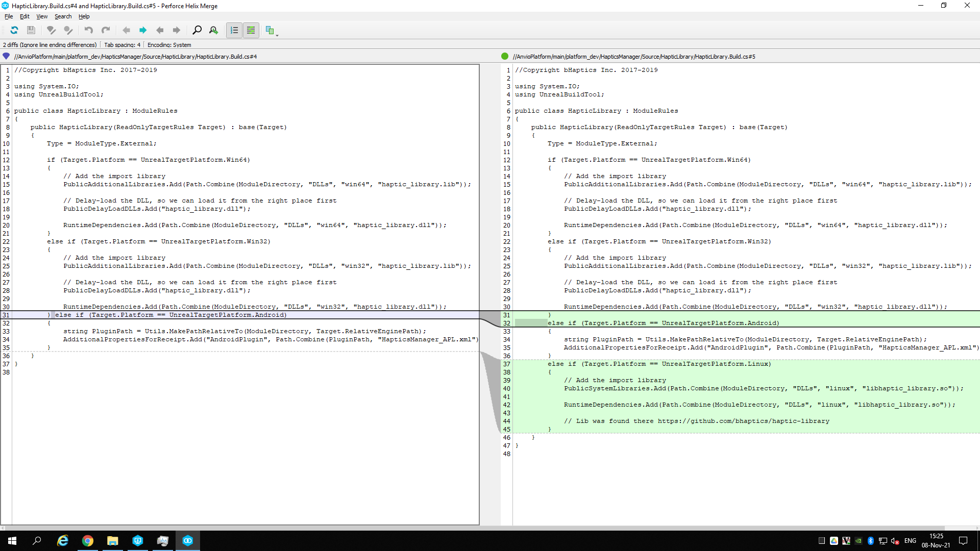The height and width of the screenshot is (551, 980).
Task: Open Find with the magnifying glass icon
Action: click(197, 30)
